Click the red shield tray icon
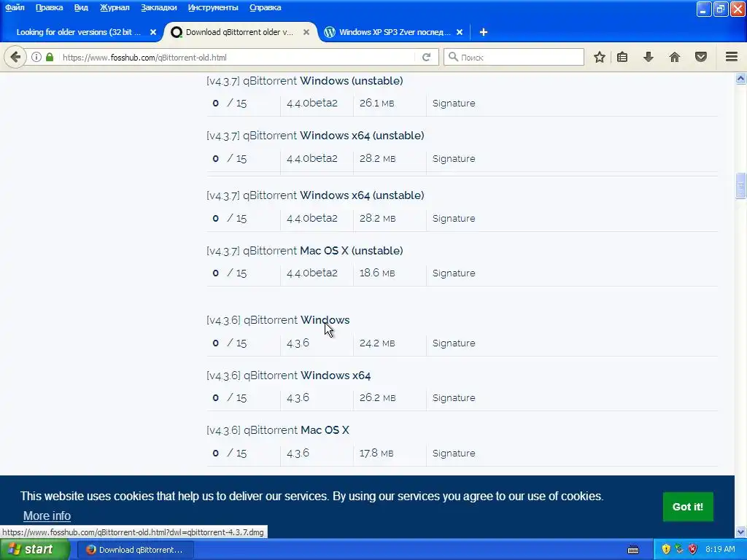This screenshot has height=560, width=747. pos(693,550)
